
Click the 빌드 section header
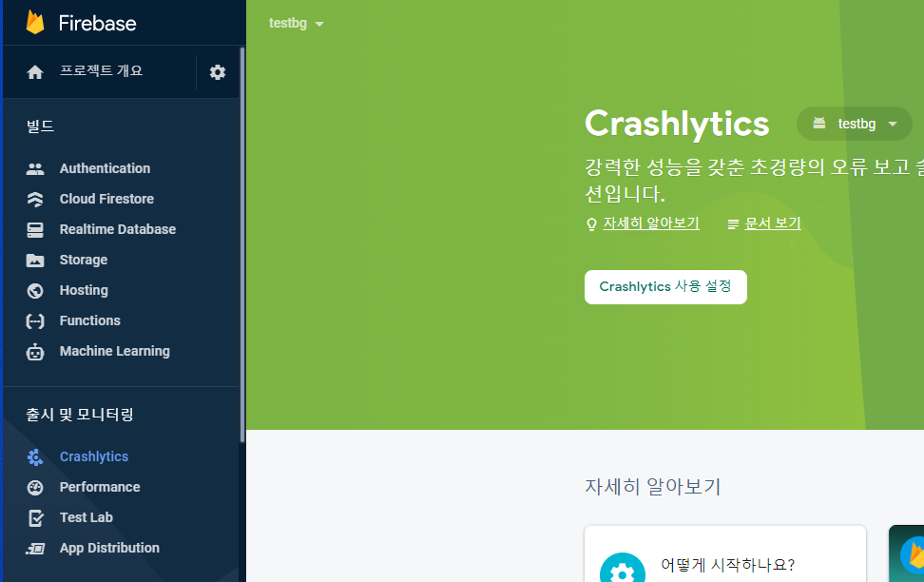(x=40, y=126)
